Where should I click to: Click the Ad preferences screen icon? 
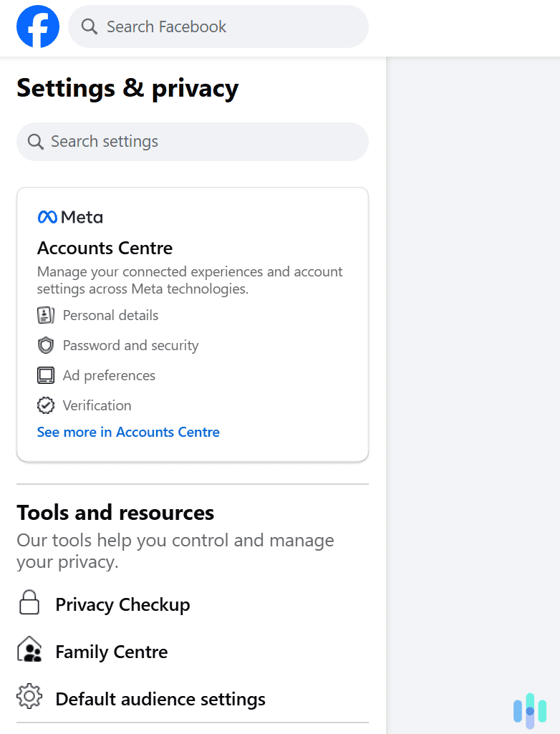(45, 375)
